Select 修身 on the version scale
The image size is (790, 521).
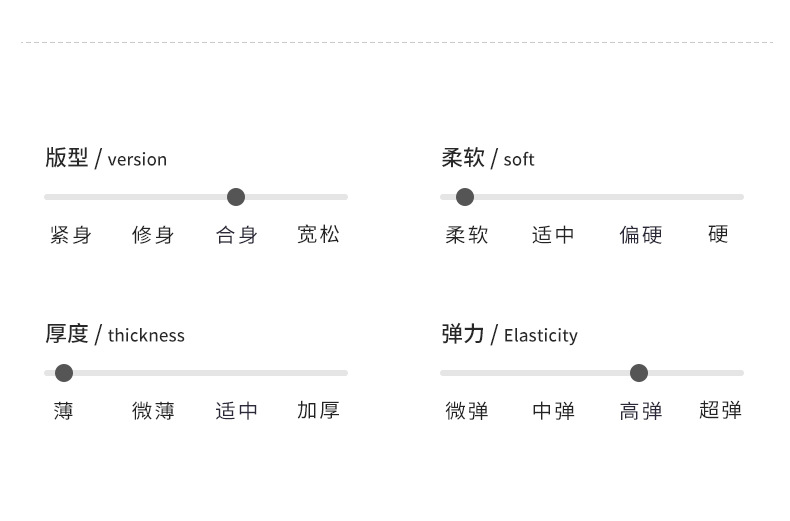pos(153,235)
